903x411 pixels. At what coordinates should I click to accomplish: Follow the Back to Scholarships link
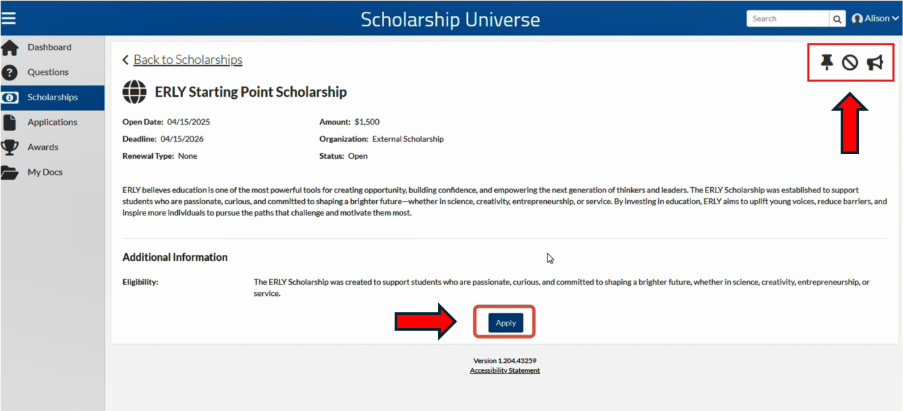[x=188, y=60]
